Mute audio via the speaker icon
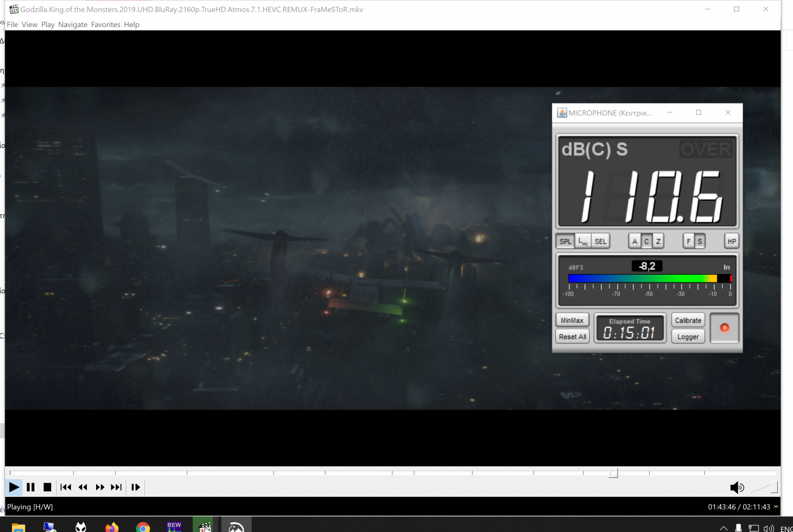793x532 pixels. tap(737, 488)
